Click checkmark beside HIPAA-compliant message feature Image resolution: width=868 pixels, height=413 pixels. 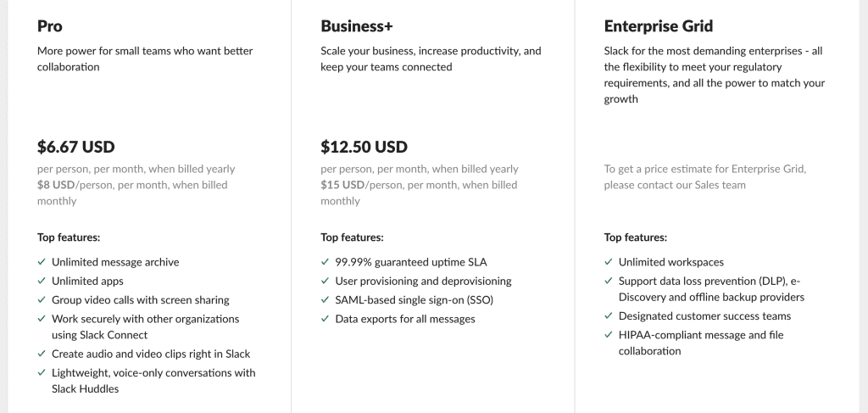(608, 334)
